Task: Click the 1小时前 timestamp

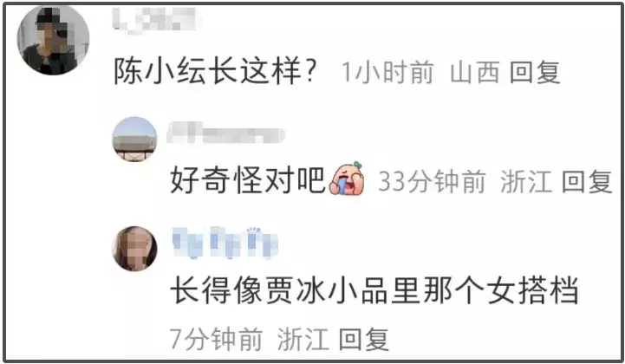Action: (x=387, y=73)
